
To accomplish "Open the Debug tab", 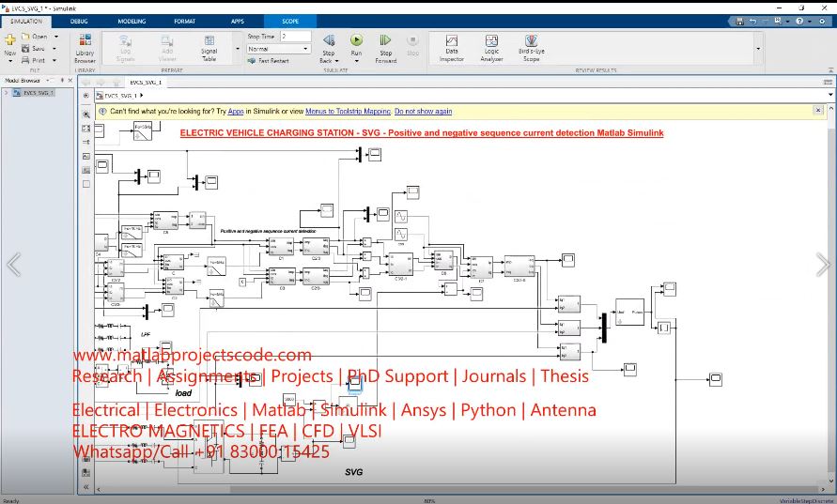I will point(79,21).
